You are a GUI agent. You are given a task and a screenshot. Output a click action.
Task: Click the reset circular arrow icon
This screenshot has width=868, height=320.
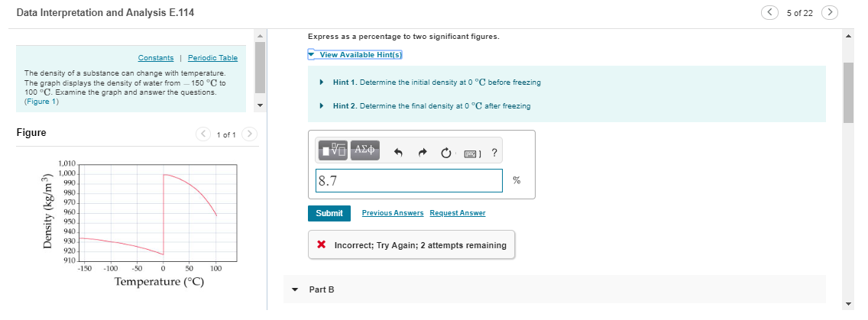[x=447, y=152]
